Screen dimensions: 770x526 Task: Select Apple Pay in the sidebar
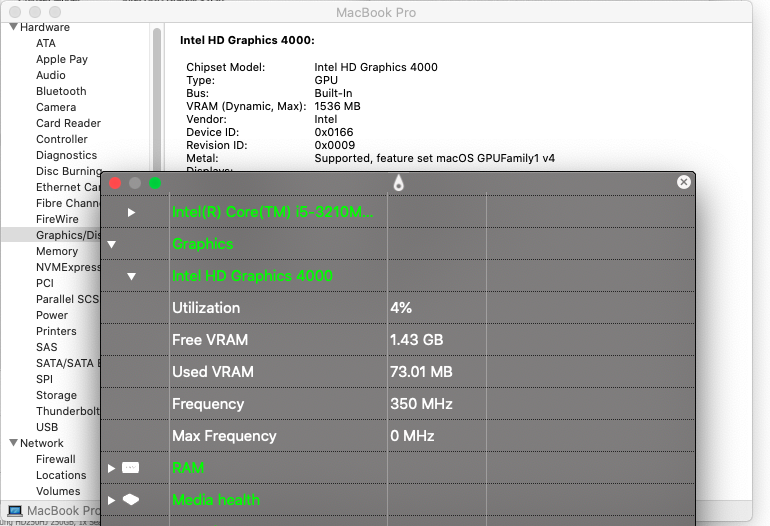[x=62, y=59]
